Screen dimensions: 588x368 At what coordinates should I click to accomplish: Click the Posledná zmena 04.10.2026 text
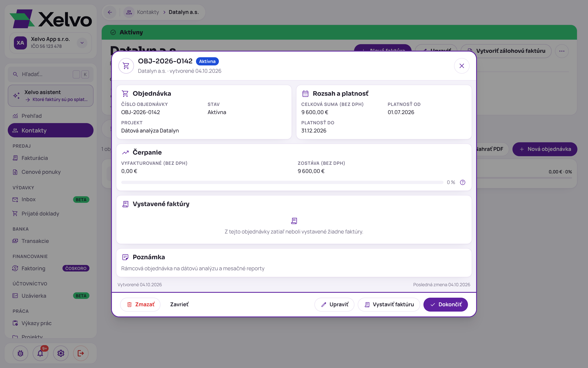coord(442,285)
